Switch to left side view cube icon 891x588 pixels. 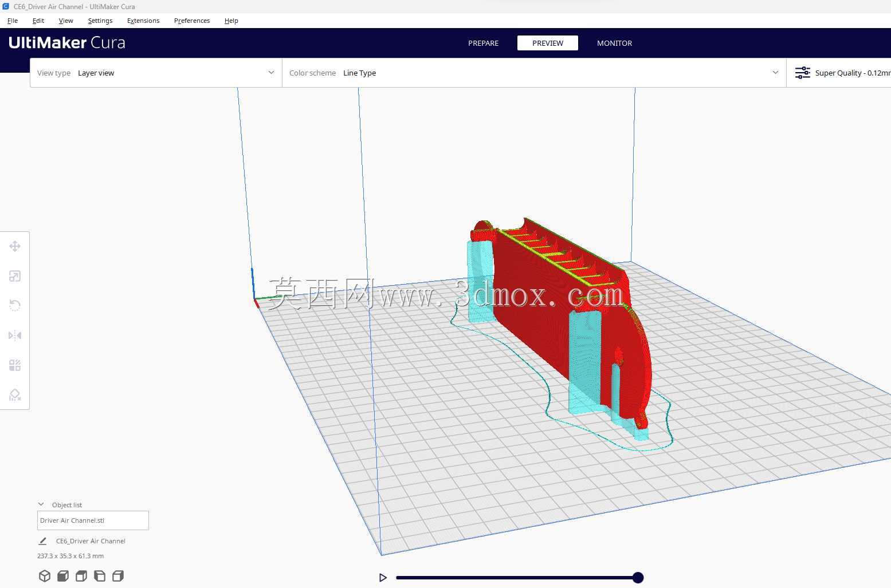click(100, 576)
